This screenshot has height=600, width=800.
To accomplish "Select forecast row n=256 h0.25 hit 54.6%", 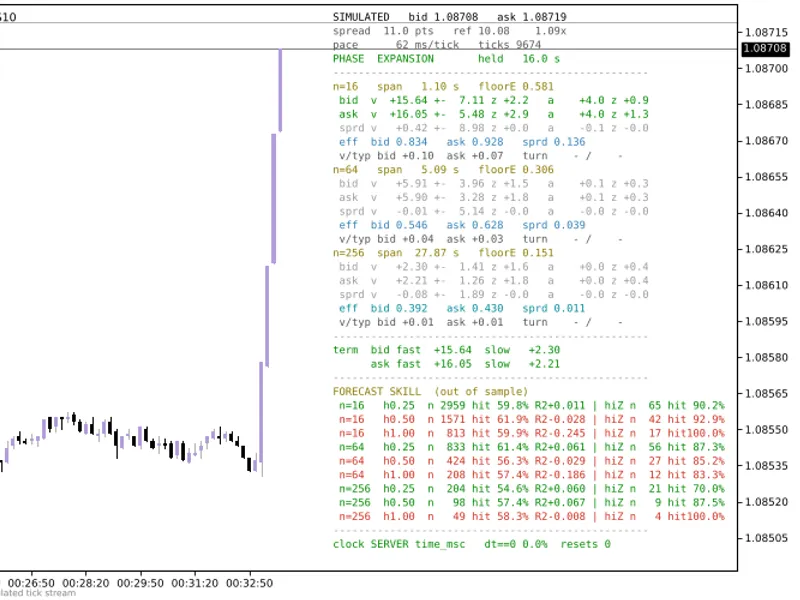I will point(532,488).
